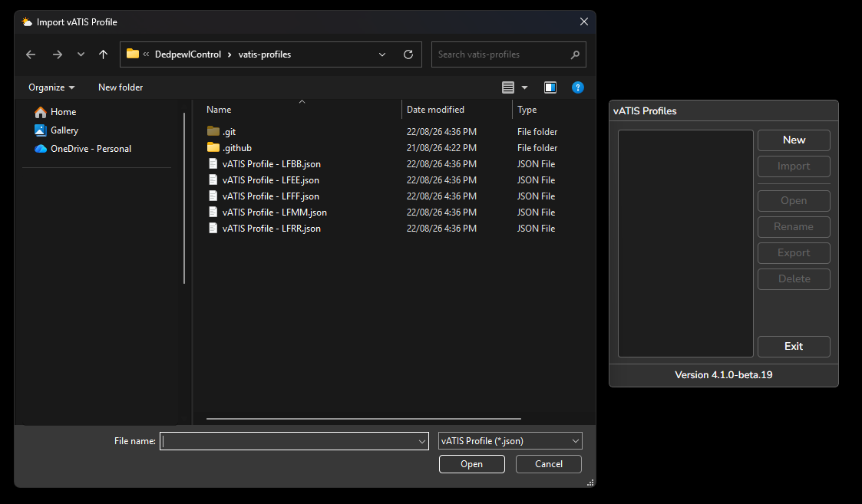This screenshot has height=504, width=862.
Task: Click Open in the import dialog
Action: [471, 464]
